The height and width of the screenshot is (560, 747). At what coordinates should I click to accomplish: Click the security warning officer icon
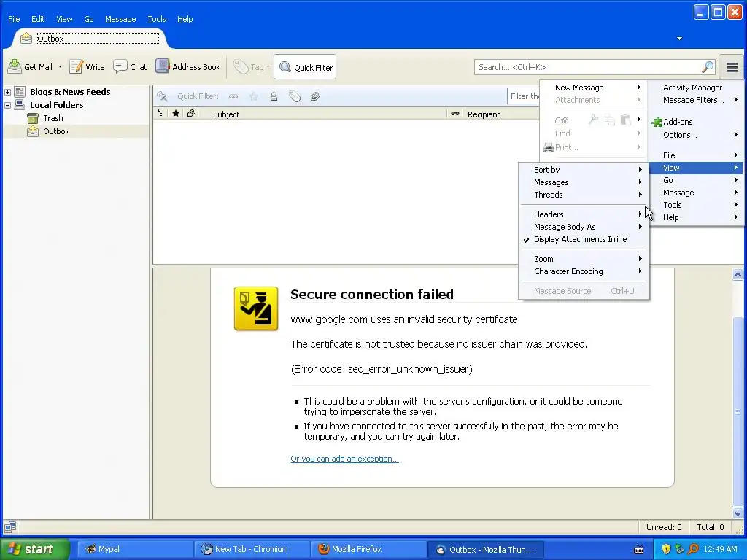[256, 308]
